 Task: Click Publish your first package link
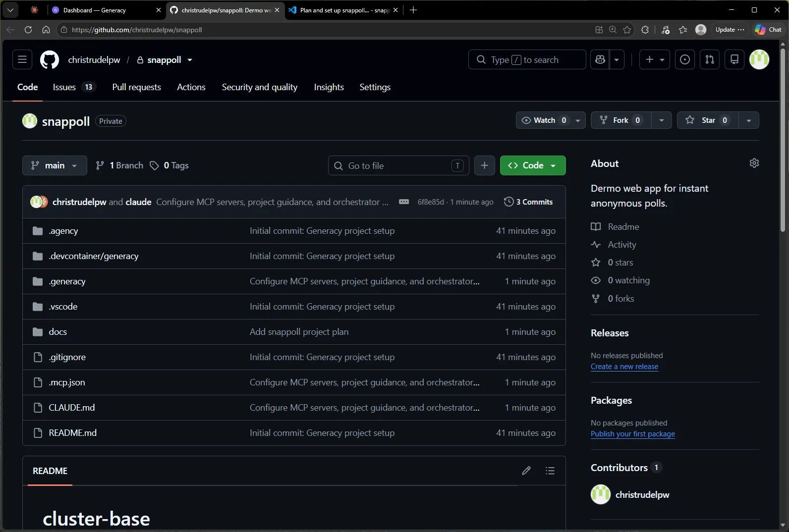coord(633,434)
